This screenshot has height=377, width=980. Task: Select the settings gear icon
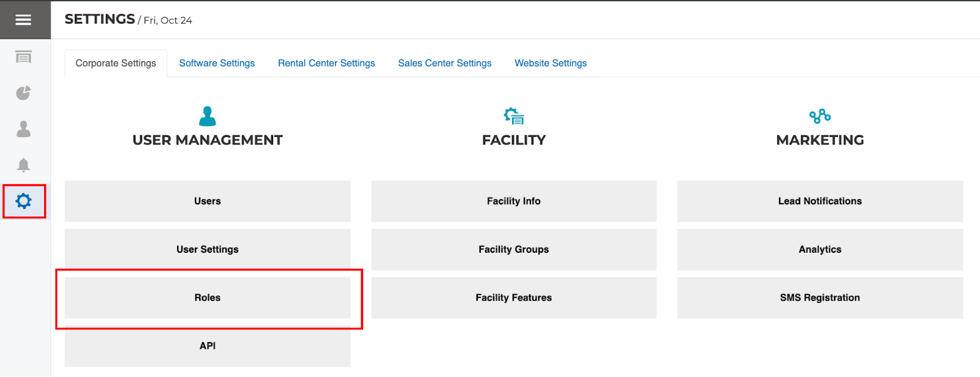23,201
